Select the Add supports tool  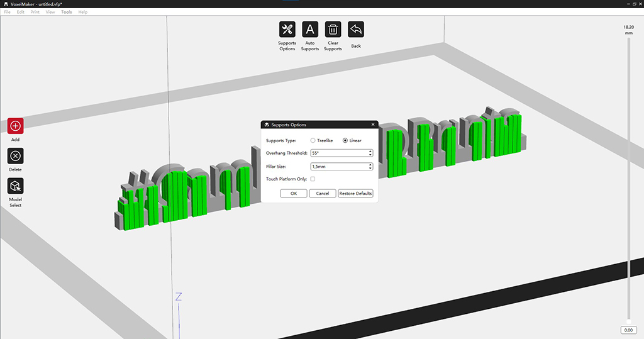[x=16, y=126]
